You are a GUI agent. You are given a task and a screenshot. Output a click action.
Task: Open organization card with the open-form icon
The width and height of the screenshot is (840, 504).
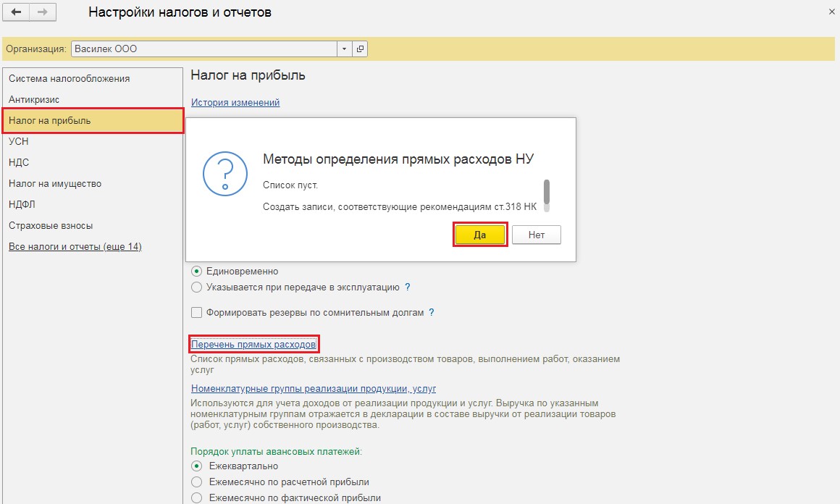point(359,49)
